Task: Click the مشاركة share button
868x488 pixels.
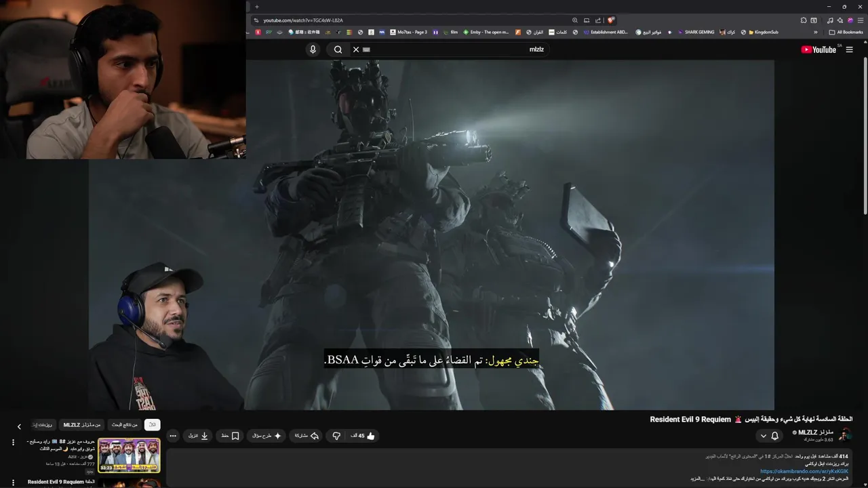Action: (x=307, y=436)
